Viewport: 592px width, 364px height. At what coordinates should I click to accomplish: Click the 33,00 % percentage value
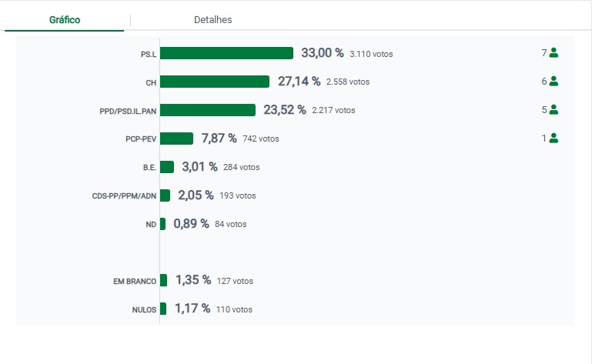(322, 53)
